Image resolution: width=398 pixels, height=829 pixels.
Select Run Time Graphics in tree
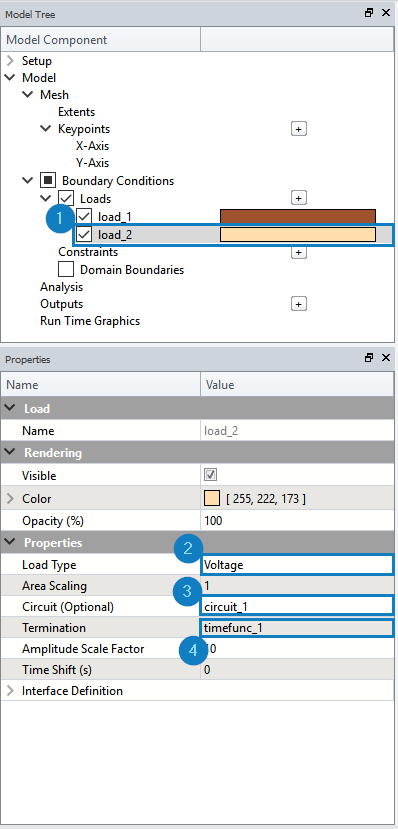90,321
